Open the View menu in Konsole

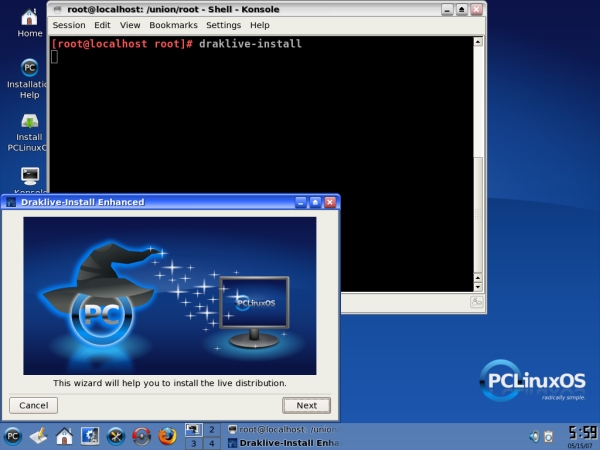coord(130,25)
